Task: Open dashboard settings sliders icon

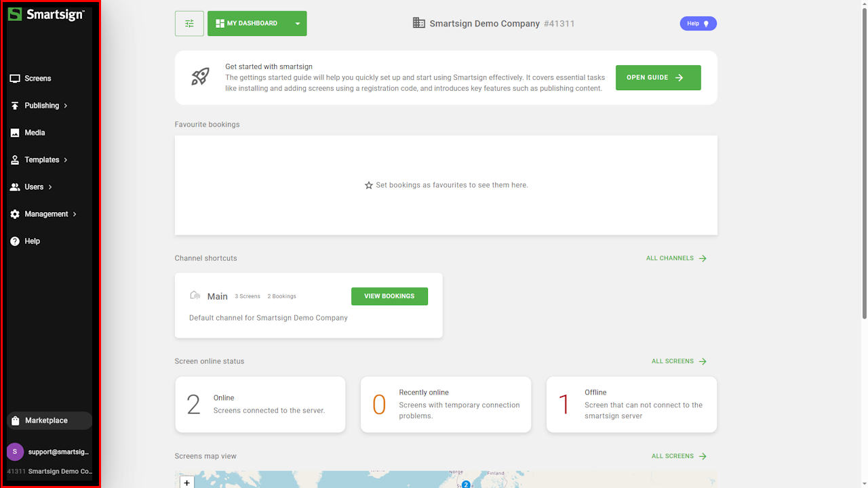Action: tap(189, 24)
